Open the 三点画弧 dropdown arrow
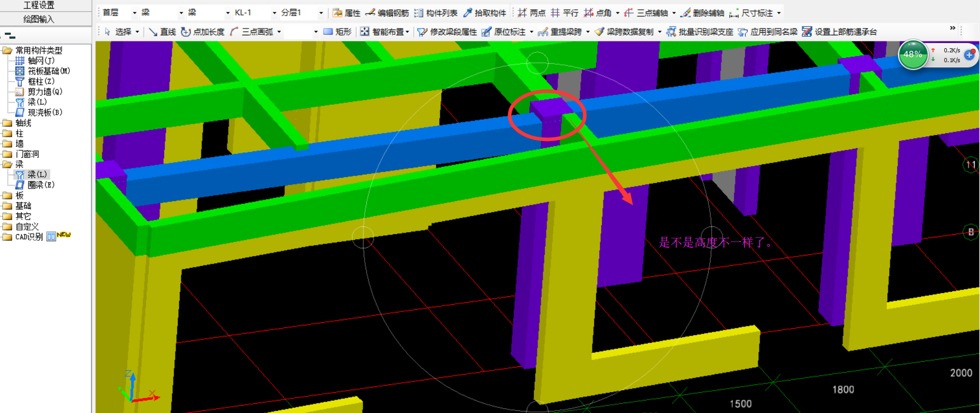The width and height of the screenshot is (980, 413). pos(279,32)
